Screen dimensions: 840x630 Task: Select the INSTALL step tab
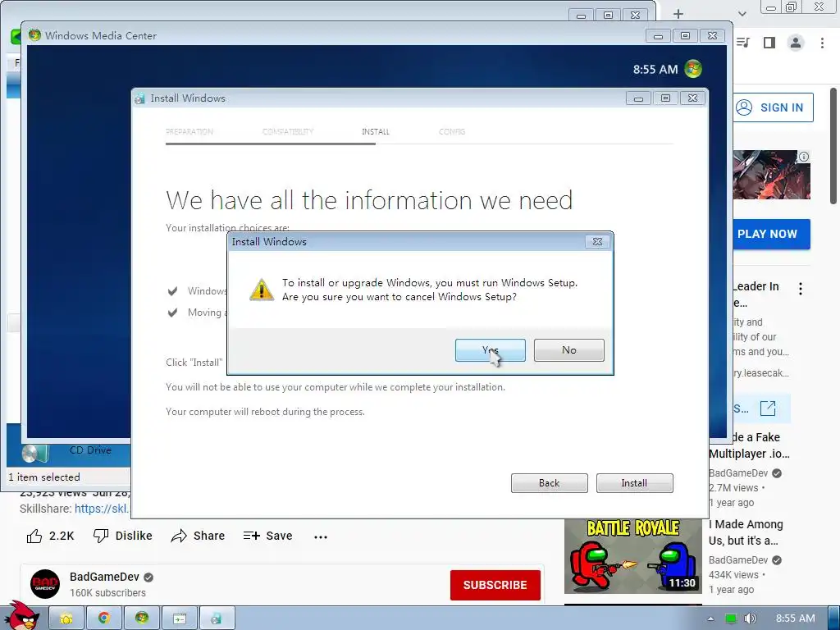tap(376, 131)
